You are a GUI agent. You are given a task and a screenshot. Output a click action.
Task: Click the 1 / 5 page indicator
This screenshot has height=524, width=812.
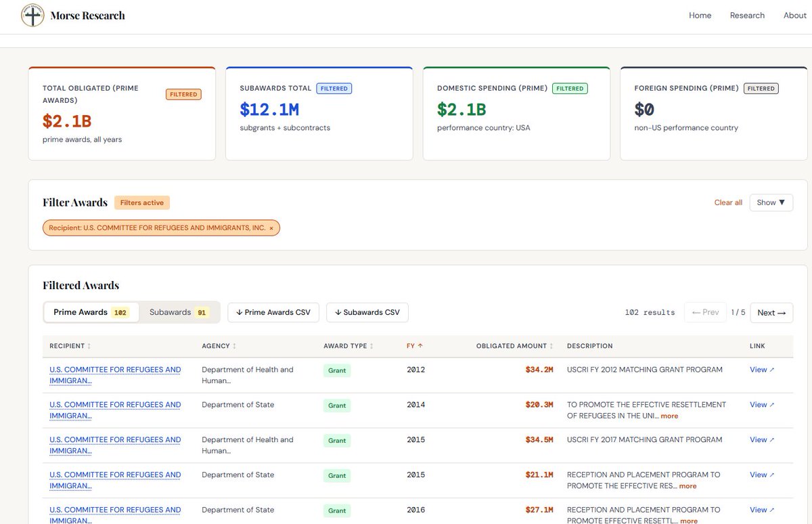(738, 312)
